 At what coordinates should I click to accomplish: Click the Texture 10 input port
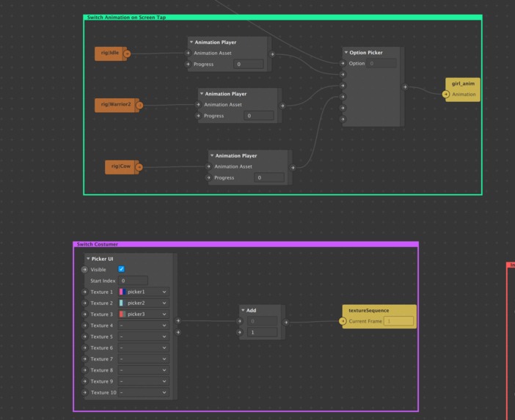pyautogui.click(x=85, y=392)
